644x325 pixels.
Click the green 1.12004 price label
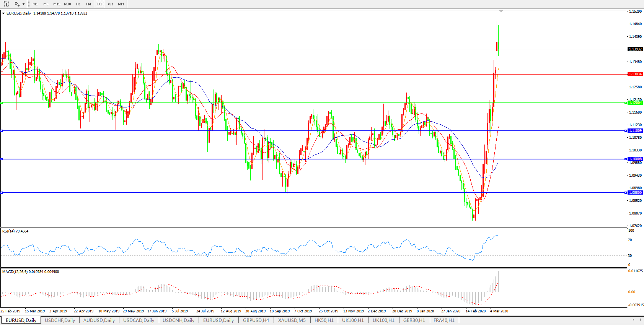tap(635, 103)
